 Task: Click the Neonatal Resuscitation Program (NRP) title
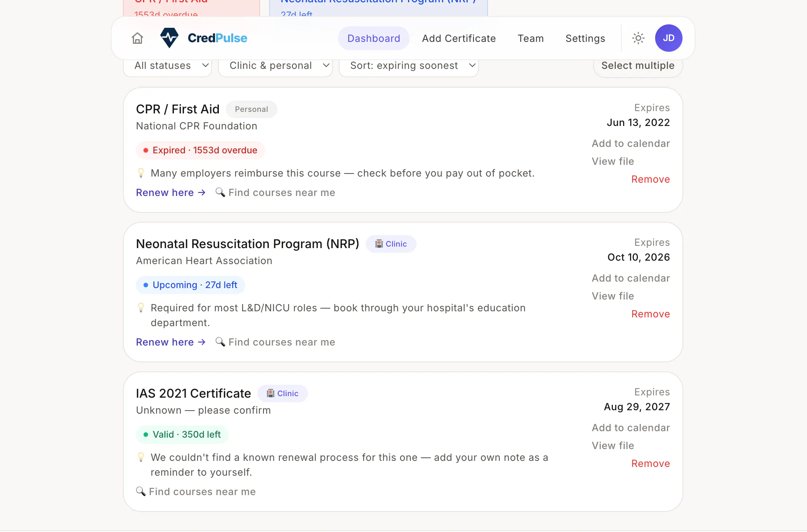(247, 244)
